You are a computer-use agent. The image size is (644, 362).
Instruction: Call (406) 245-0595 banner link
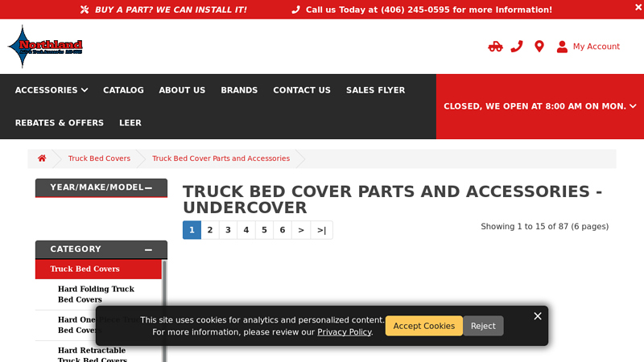pos(422,10)
